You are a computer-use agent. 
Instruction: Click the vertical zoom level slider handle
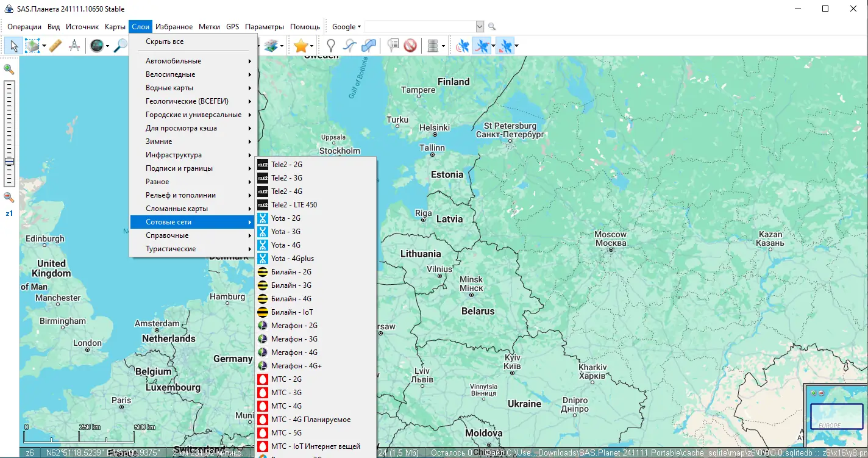pyautogui.click(x=9, y=162)
